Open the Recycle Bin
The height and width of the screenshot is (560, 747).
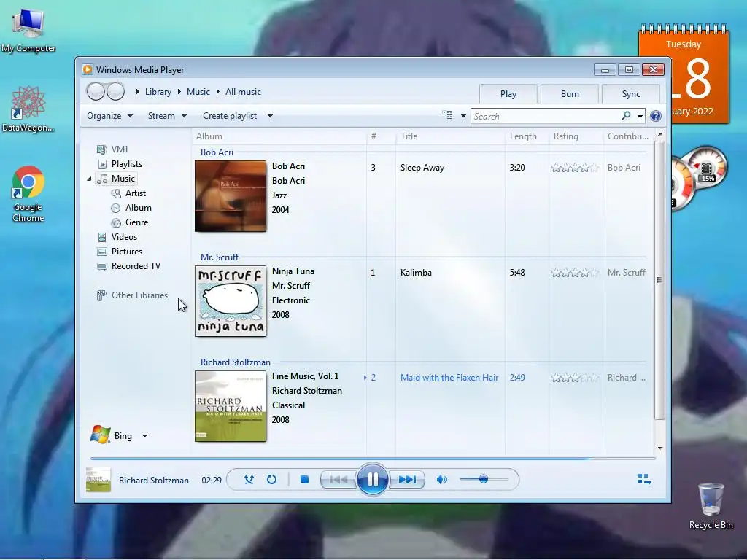(x=711, y=506)
